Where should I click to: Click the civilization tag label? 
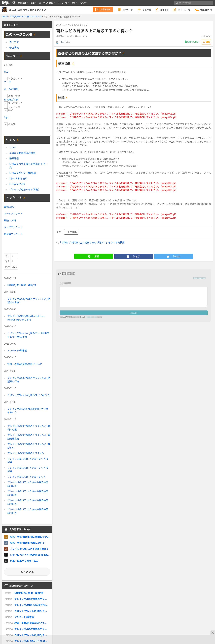[206, 36]
